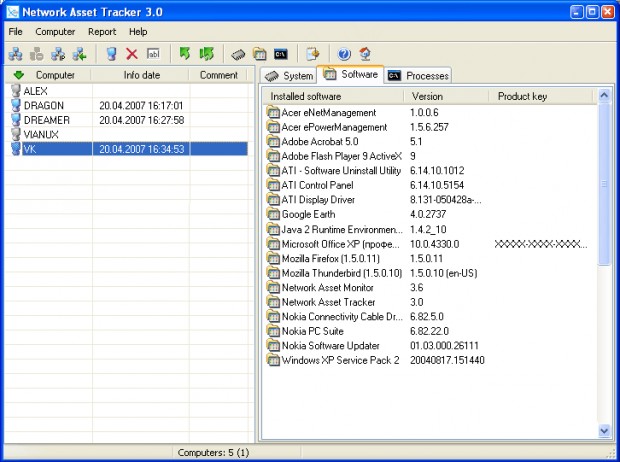Viewport: 620px width, 462px height.
Task: Click the chip system info toolbar icon
Action: [x=238, y=54]
